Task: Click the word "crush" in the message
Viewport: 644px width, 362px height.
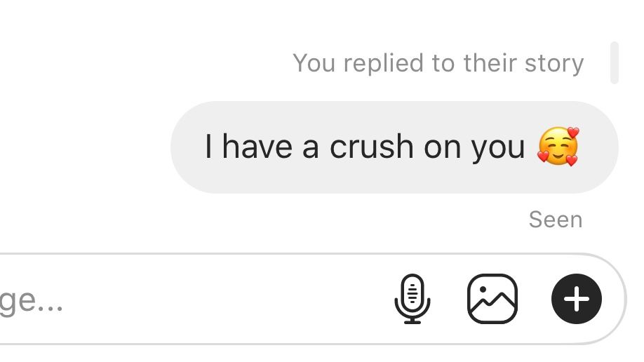Action: pyautogui.click(x=372, y=147)
